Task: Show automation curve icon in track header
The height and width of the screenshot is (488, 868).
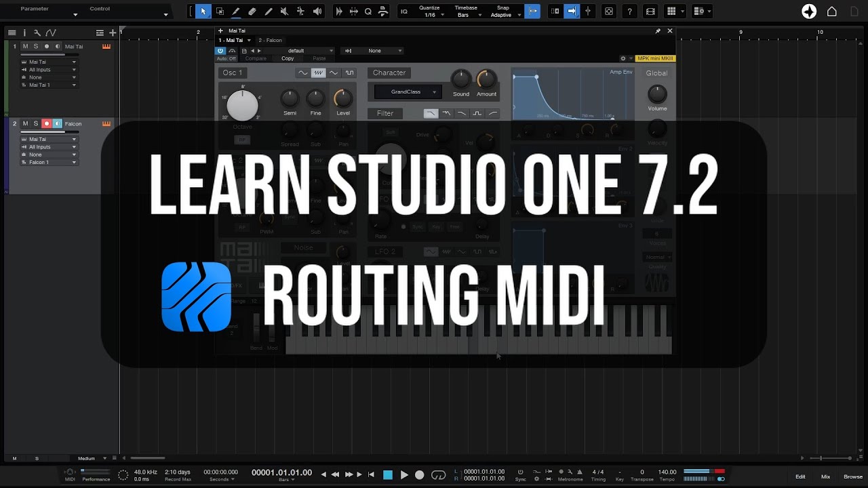Action: coord(51,33)
